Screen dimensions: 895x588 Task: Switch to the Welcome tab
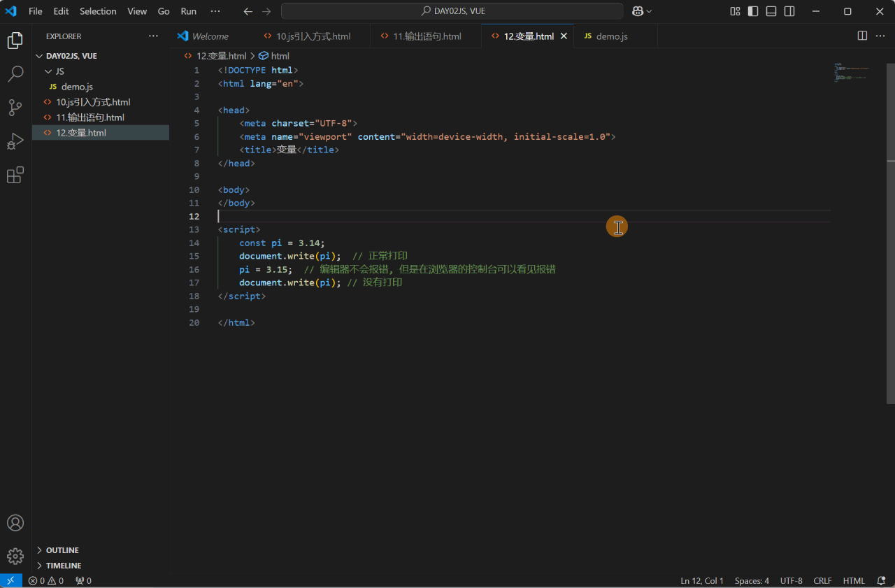pyautogui.click(x=210, y=36)
